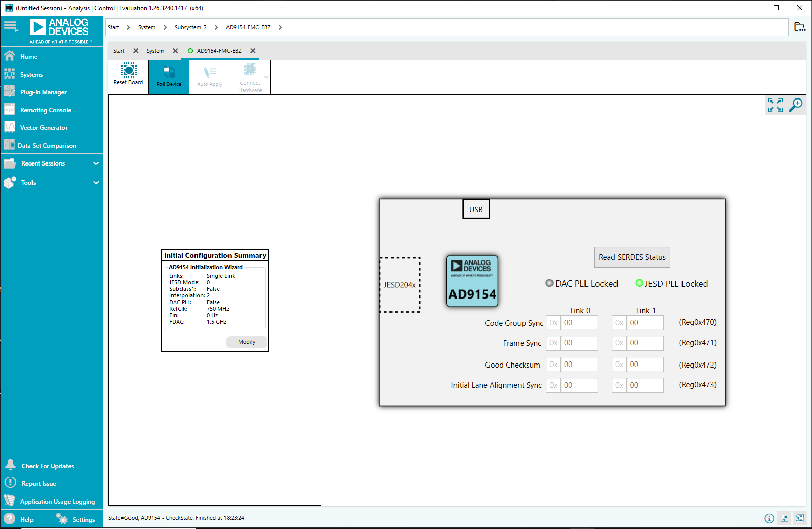
Task: Switch to the Start tab
Action: (x=119, y=51)
